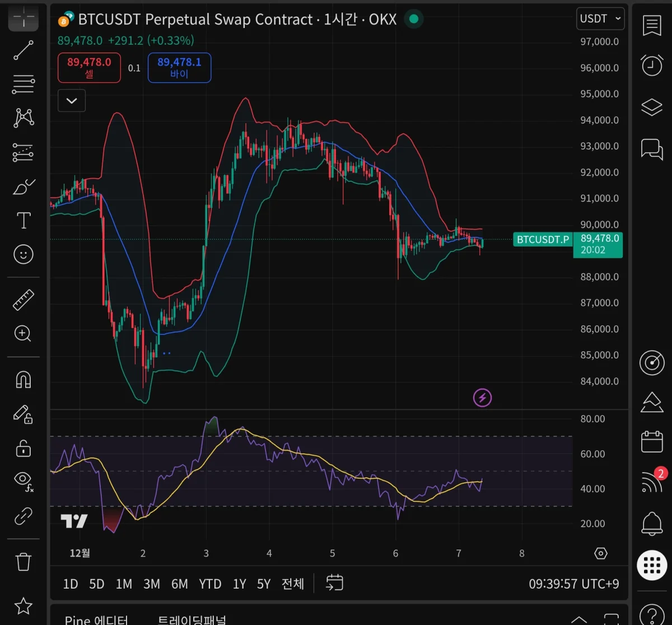Image resolution: width=672 pixels, height=625 pixels.
Task: Toggle magnet snap mode
Action: tap(24, 380)
